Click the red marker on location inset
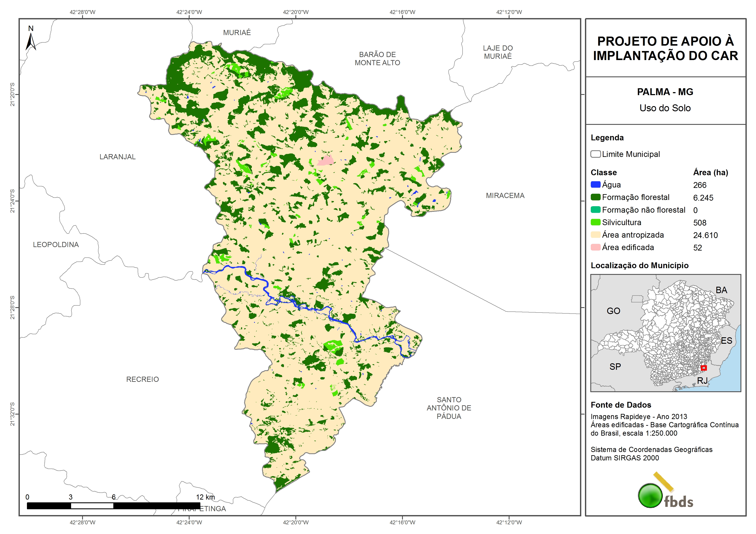The width and height of the screenshot is (756, 534). coord(704,368)
